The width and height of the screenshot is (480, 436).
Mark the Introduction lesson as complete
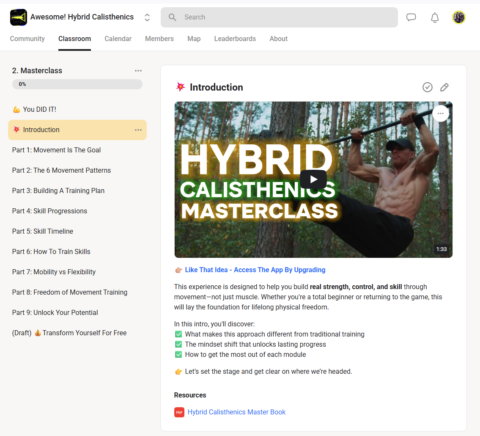(x=427, y=87)
